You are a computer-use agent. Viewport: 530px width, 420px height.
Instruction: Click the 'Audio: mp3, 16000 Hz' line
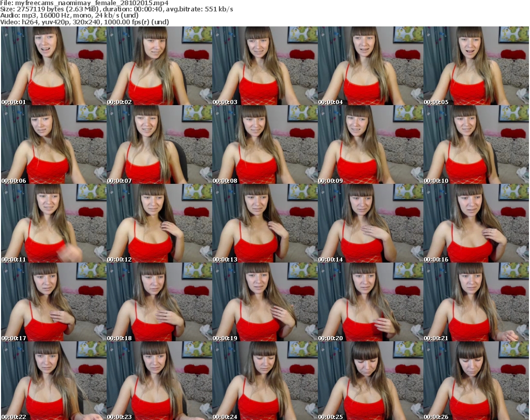click(x=69, y=16)
